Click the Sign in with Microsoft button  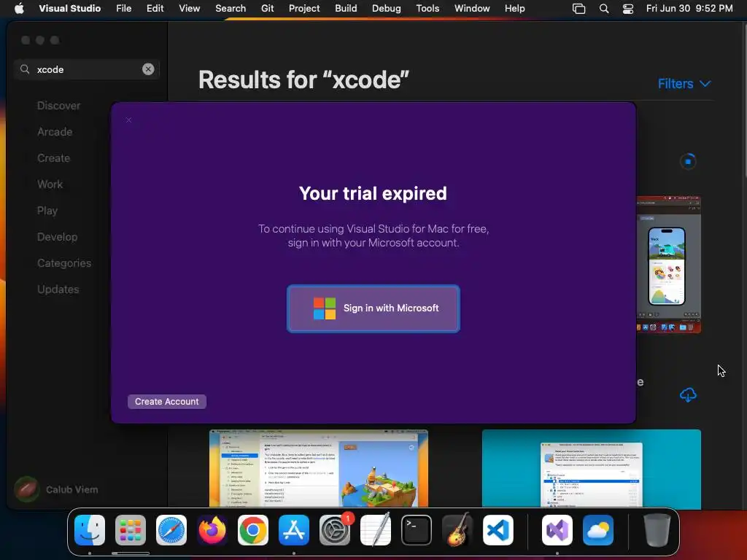point(373,308)
